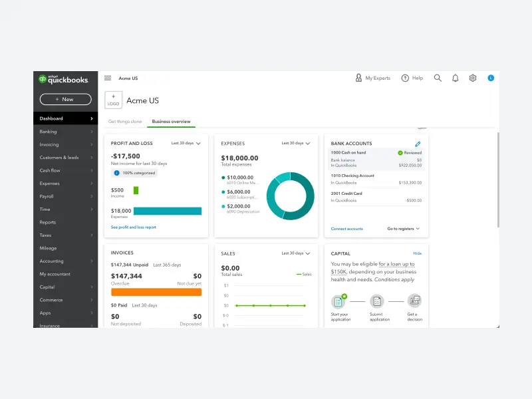
Task: Switch to Business overview tab
Action: coord(171,122)
